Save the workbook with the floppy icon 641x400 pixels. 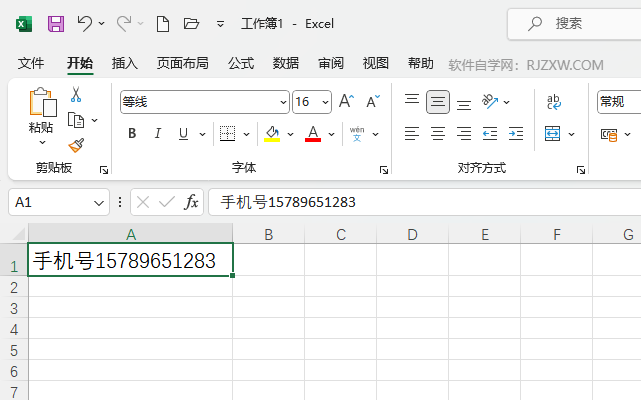pos(56,24)
